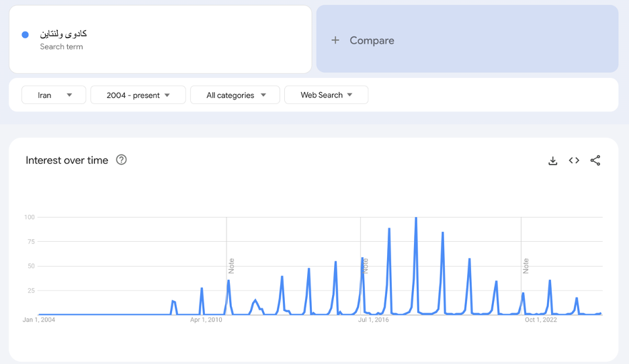Edit the Persian search term field
The height and width of the screenshot is (364, 629).
click(x=63, y=34)
